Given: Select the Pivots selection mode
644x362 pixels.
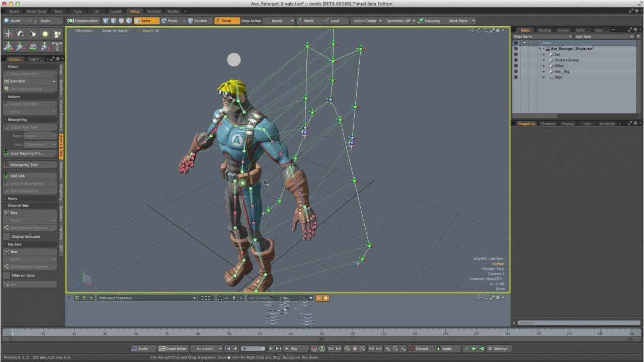Looking at the screenshot, I should coord(170,21).
